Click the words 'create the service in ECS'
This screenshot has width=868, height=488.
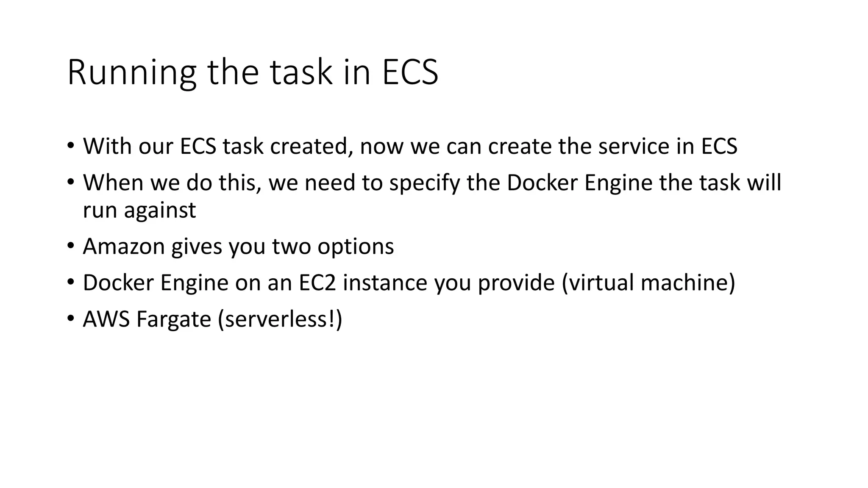point(612,146)
